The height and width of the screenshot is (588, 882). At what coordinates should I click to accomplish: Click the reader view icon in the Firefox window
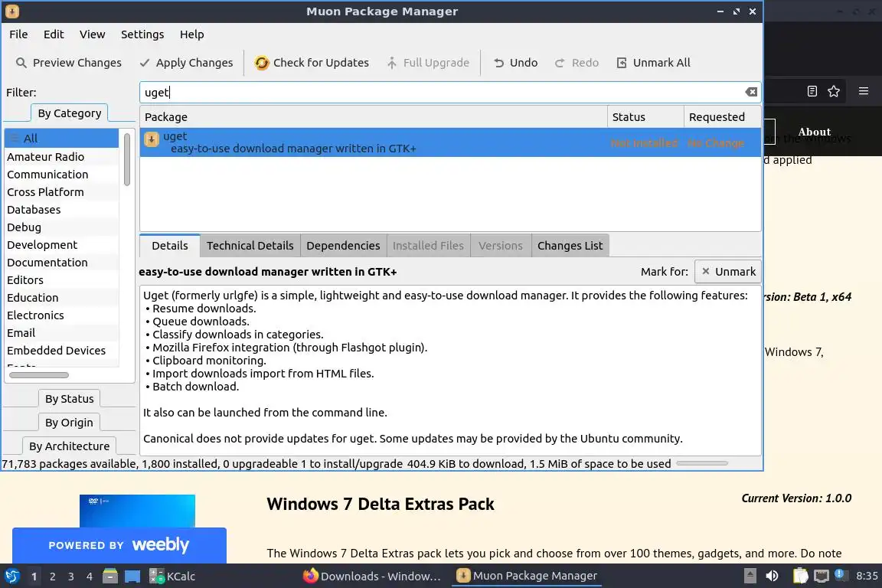coord(812,91)
